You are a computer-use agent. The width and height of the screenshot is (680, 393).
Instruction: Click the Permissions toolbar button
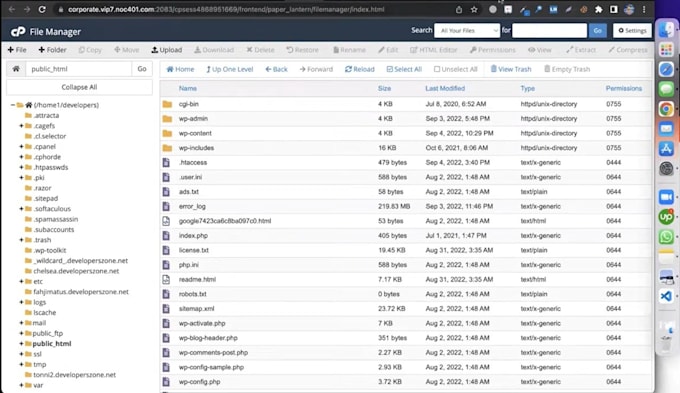click(x=493, y=50)
